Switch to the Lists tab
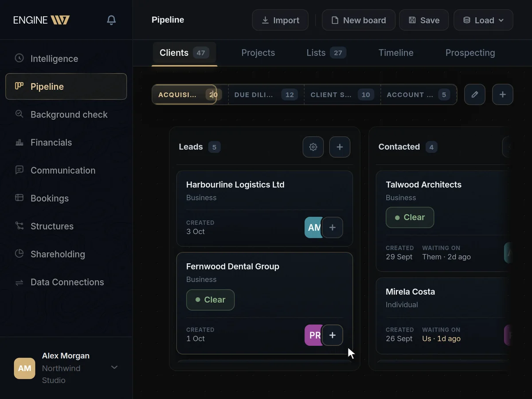The image size is (532, 399). 326,53
